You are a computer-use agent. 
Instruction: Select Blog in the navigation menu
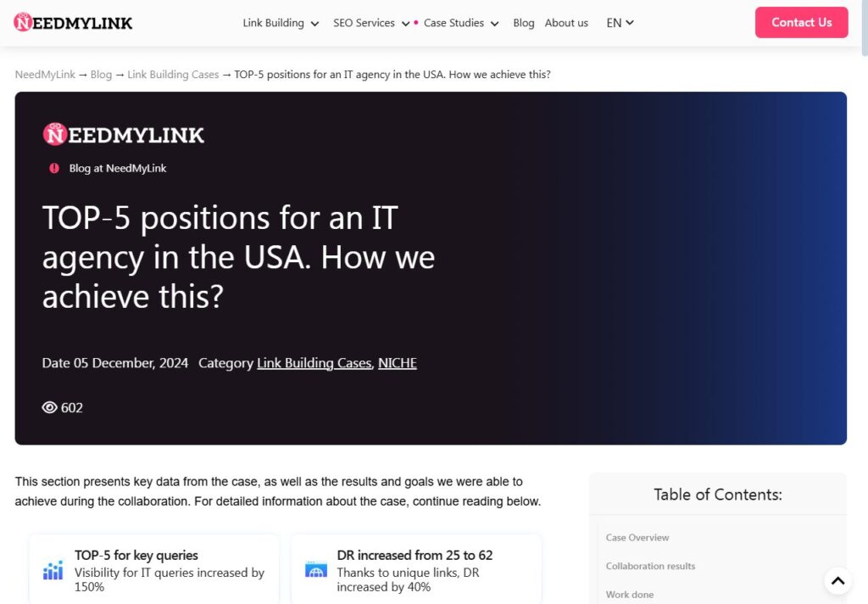pyautogui.click(x=524, y=23)
